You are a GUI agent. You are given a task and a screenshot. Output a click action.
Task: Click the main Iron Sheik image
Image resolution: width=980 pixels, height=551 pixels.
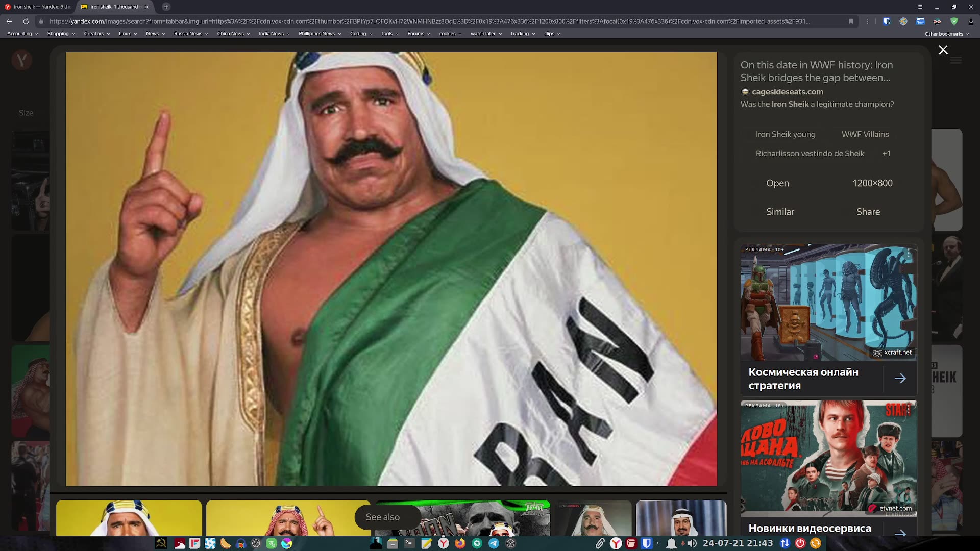[x=391, y=269]
